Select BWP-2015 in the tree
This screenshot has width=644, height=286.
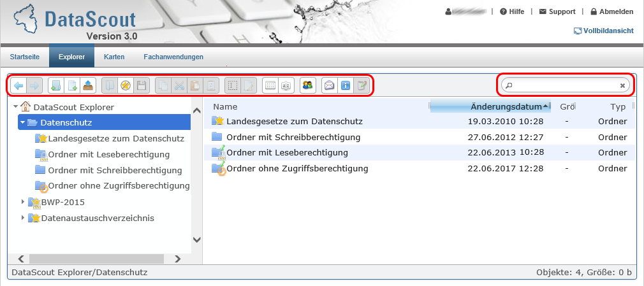pos(63,202)
